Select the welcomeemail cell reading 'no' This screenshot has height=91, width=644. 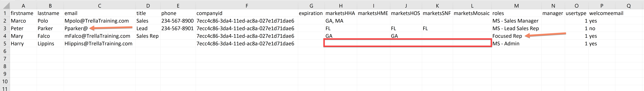602,28
